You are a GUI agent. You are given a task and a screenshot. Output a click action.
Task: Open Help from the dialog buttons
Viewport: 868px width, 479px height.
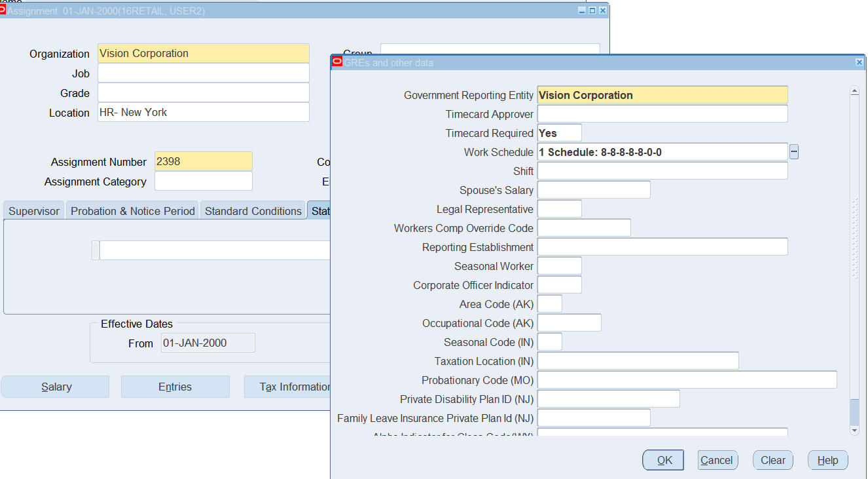(x=827, y=460)
